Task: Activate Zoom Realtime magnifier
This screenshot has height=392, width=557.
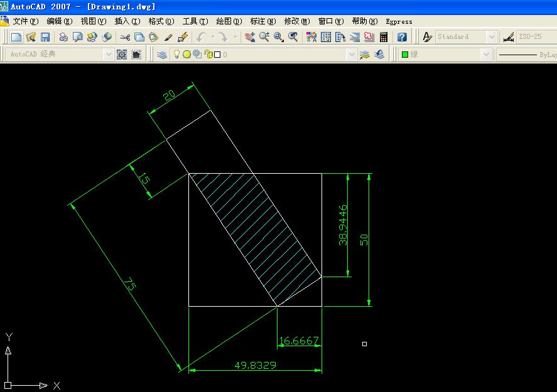Action: pos(264,37)
